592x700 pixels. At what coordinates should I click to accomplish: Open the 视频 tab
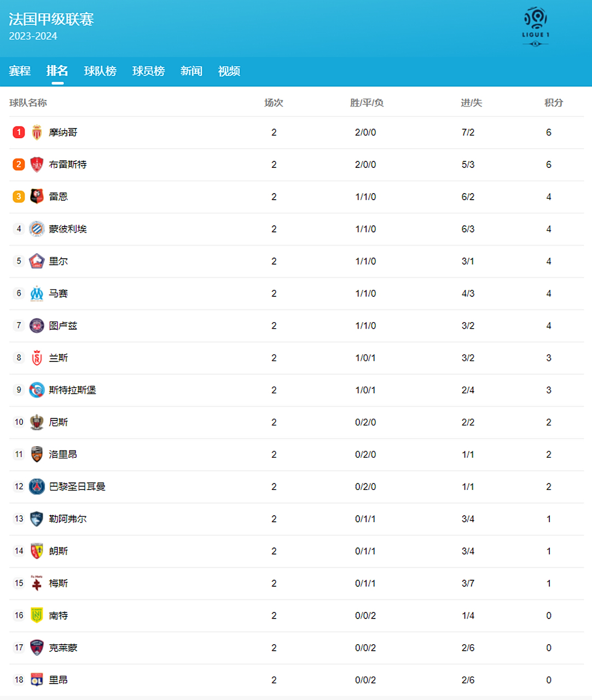pos(229,71)
